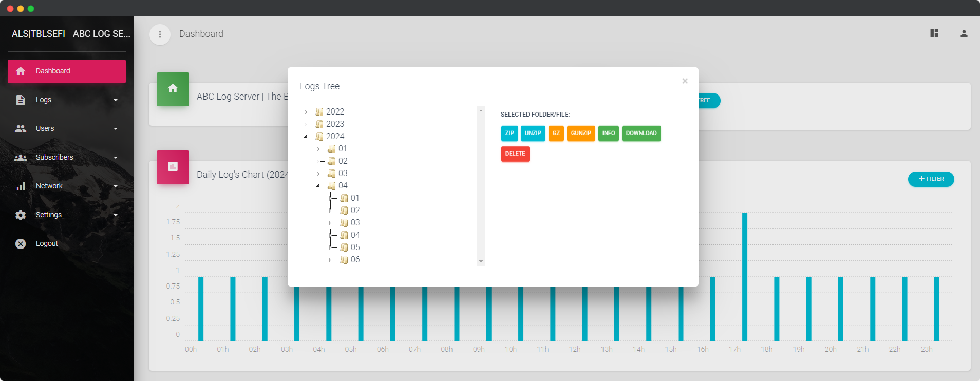This screenshot has height=381, width=980.
Task: Expand the Network sidebar submenu arrow
Action: [x=116, y=186]
